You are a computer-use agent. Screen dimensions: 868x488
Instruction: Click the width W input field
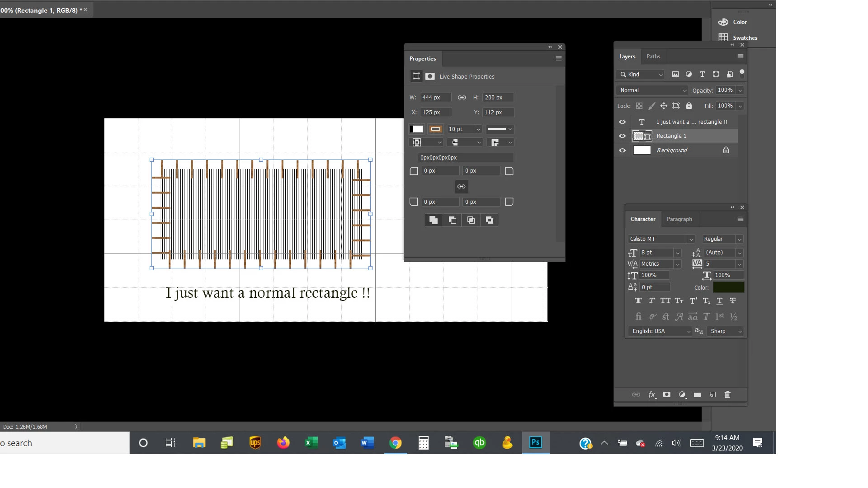[435, 98]
